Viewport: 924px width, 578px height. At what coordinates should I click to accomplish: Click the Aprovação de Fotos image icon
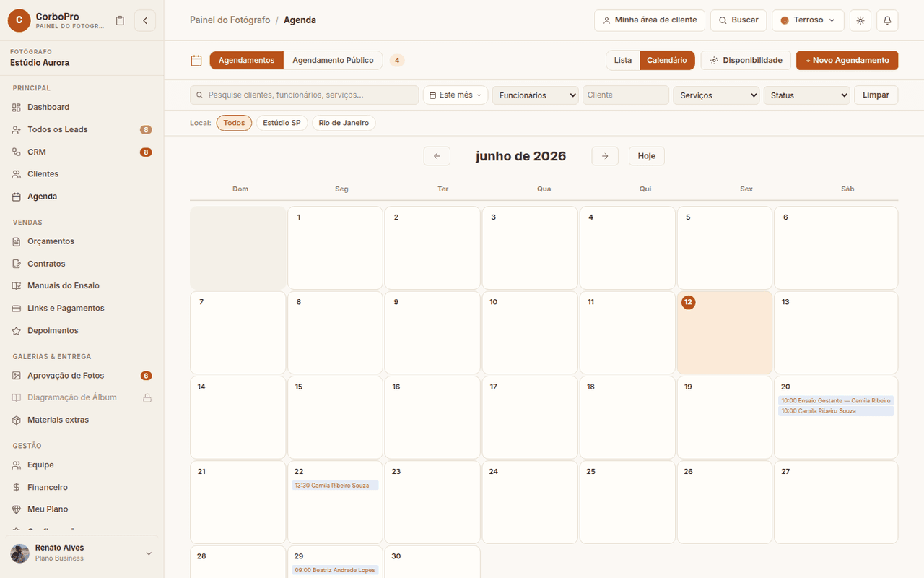pos(17,376)
